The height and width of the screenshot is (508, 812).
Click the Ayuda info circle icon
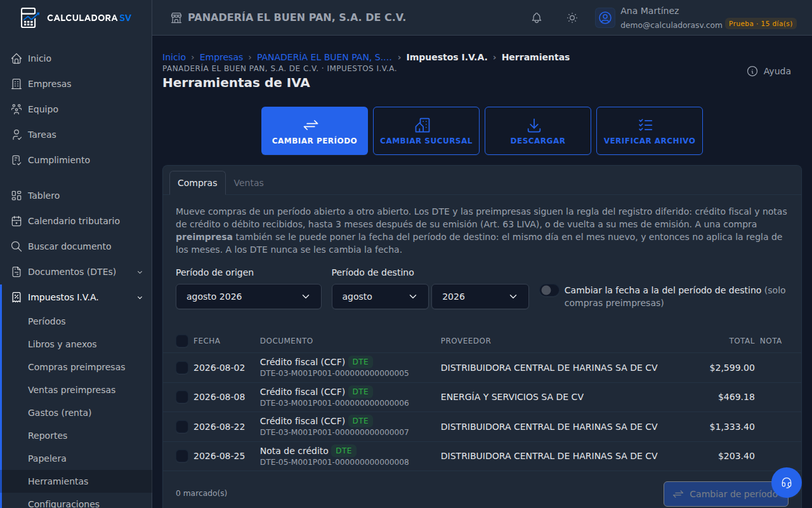coord(752,71)
